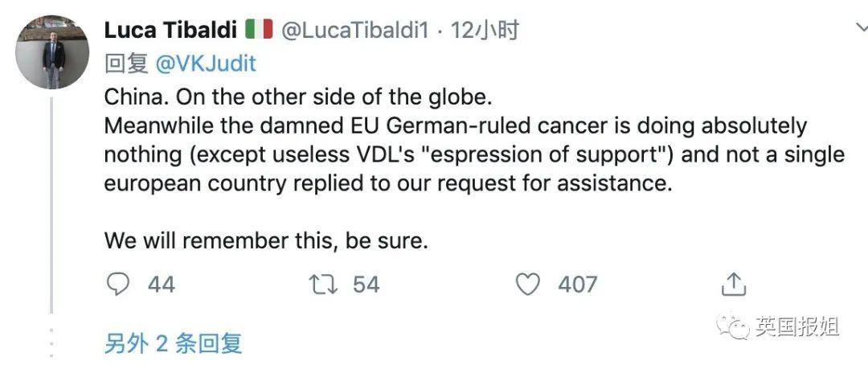
Task: Click the retweet arrows icon
Action: click(x=325, y=284)
